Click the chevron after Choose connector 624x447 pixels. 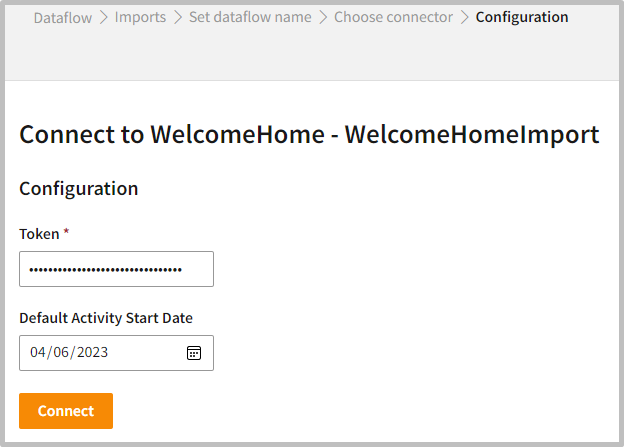pyautogui.click(x=464, y=18)
